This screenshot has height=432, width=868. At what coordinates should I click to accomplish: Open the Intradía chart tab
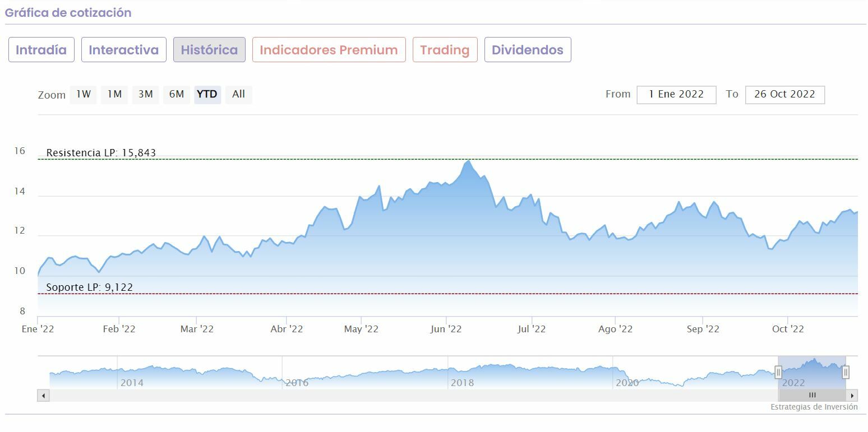point(41,50)
